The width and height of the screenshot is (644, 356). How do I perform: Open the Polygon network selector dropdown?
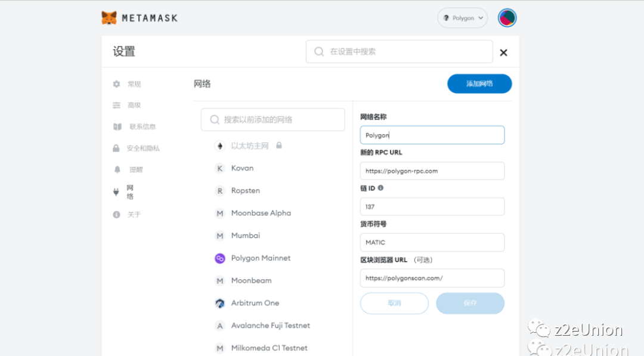point(462,18)
